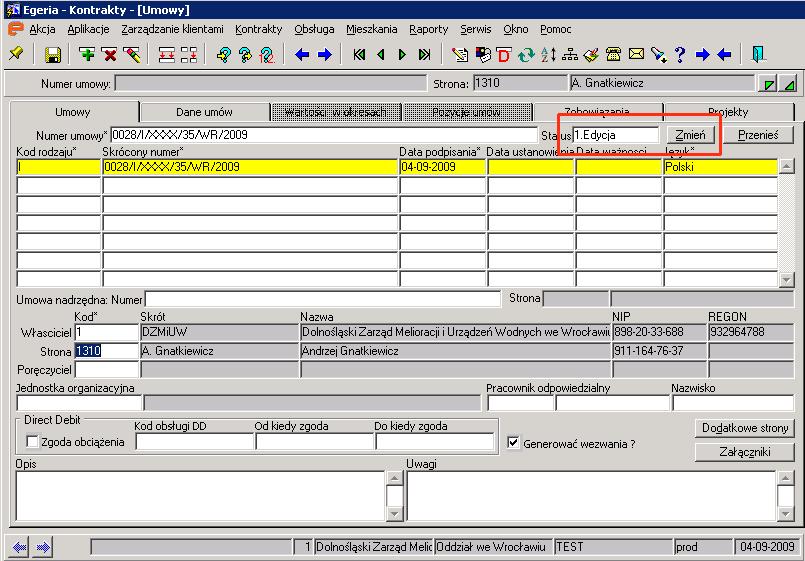Click the Przenieś button

758,135
